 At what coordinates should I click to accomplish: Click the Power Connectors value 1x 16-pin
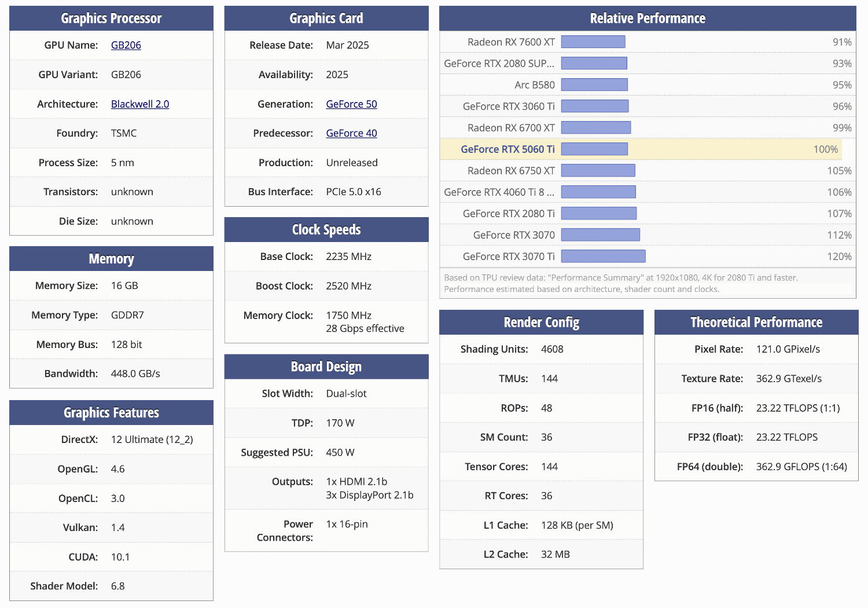click(347, 524)
